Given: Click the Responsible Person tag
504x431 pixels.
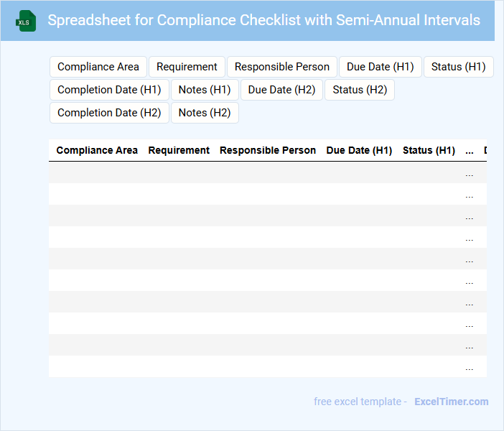Looking at the screenshot, I should click(282, 67).
